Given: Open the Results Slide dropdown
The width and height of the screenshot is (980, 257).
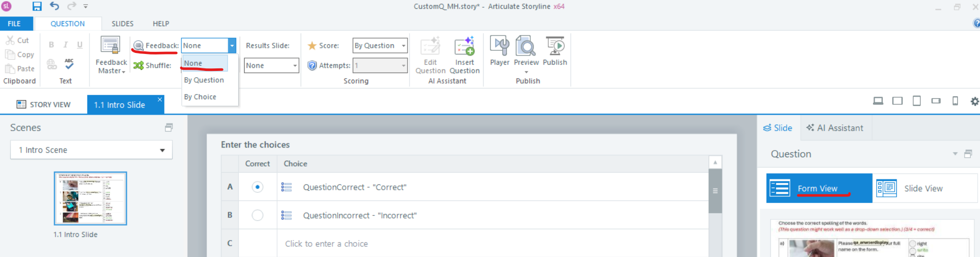Looking at the screenshot, I should click(271, 65).
